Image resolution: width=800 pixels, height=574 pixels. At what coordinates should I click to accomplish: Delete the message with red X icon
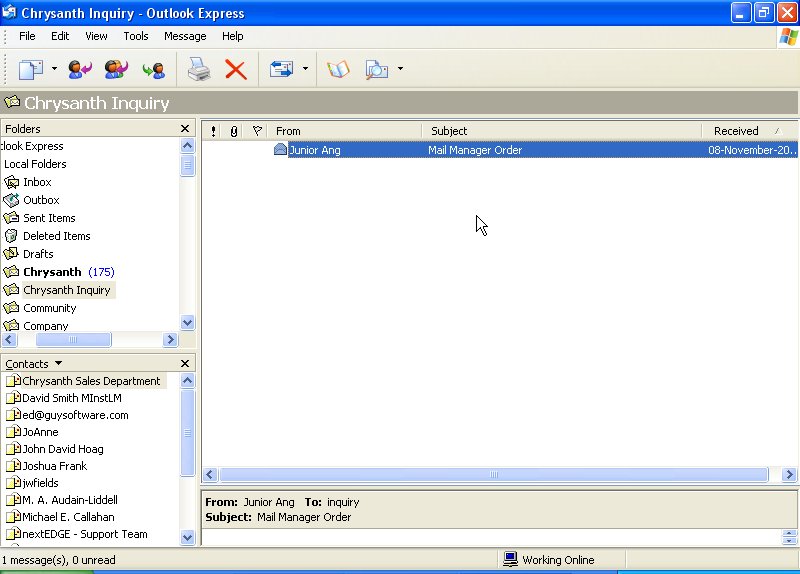pyautogui.click(x=236, y=69)
